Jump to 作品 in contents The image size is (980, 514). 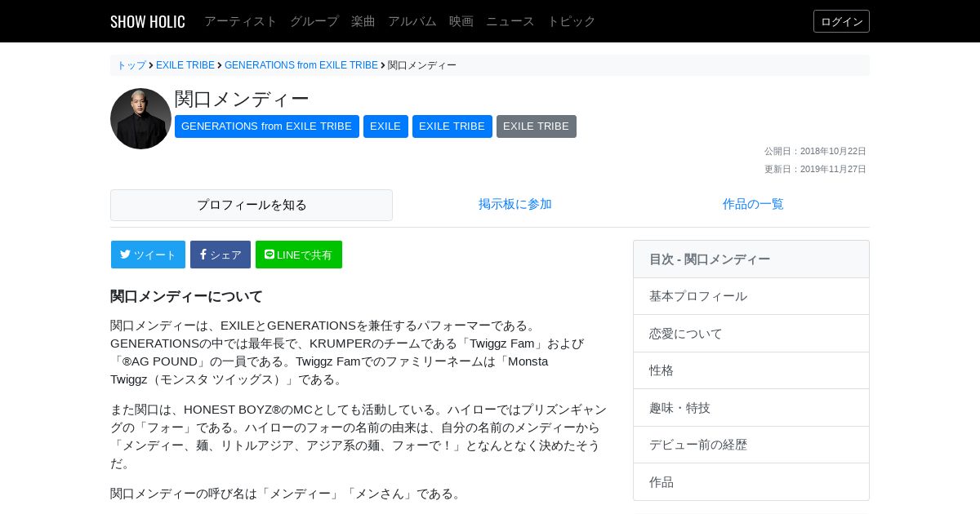point(751,482)
